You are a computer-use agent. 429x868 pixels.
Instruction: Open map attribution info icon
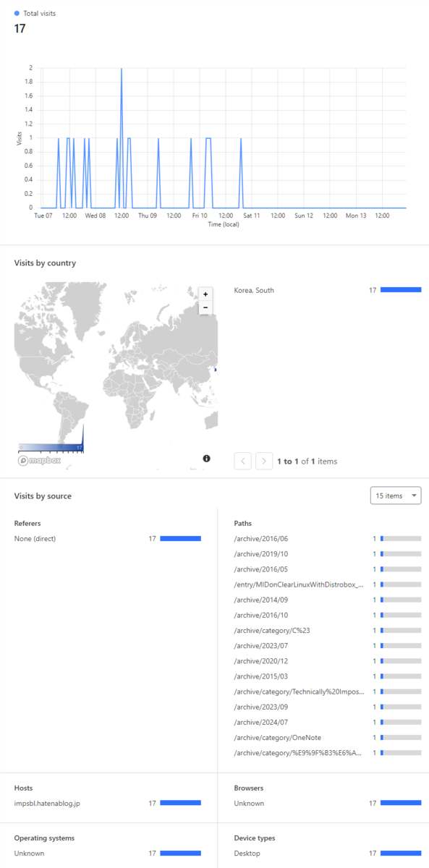tap(206, 459)
